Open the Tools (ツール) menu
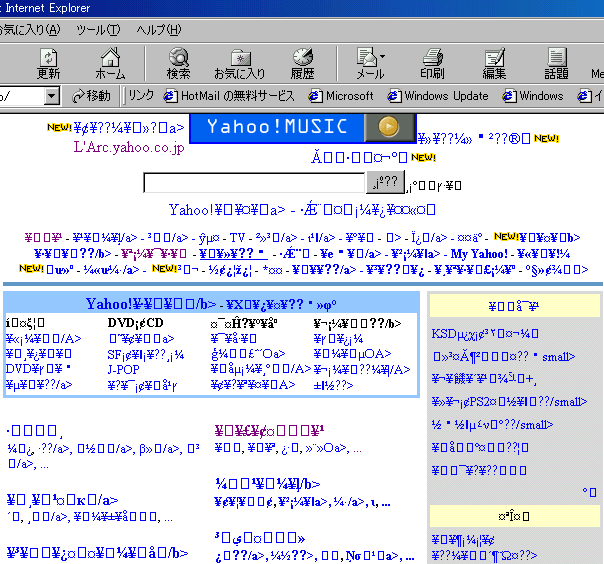Image resolution: width=604 pixels, height=564 pixels. coord(98,30)
